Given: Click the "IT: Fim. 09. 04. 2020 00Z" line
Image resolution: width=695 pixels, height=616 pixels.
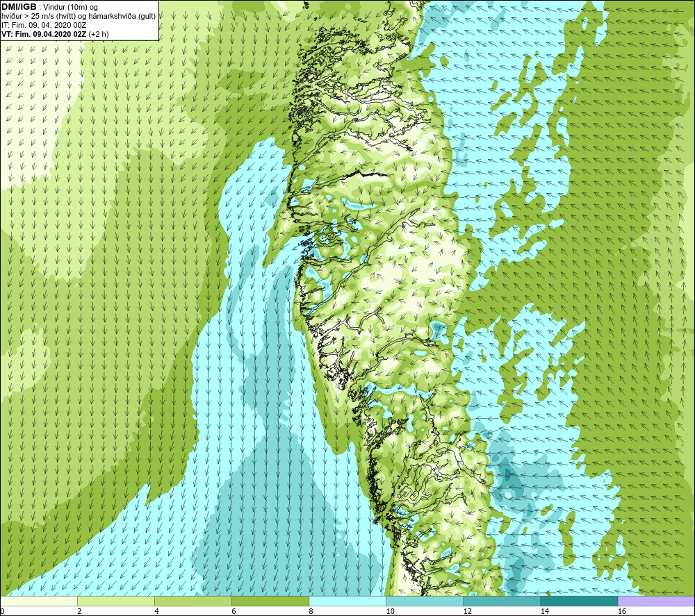Looking at the screenshot, I should point(43,25).
